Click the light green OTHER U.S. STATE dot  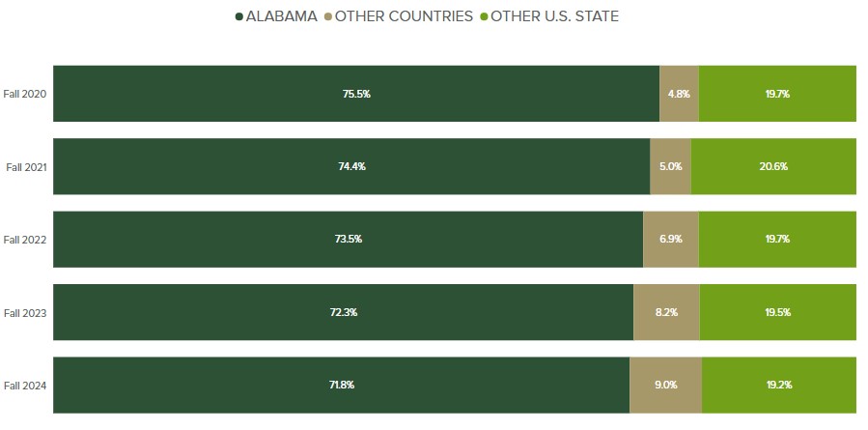coord(485,16)
